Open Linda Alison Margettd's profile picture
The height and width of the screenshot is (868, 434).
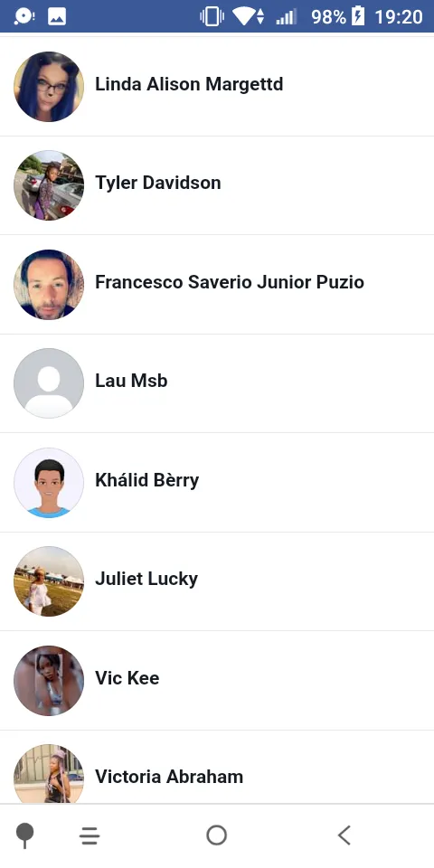[49, 87]
